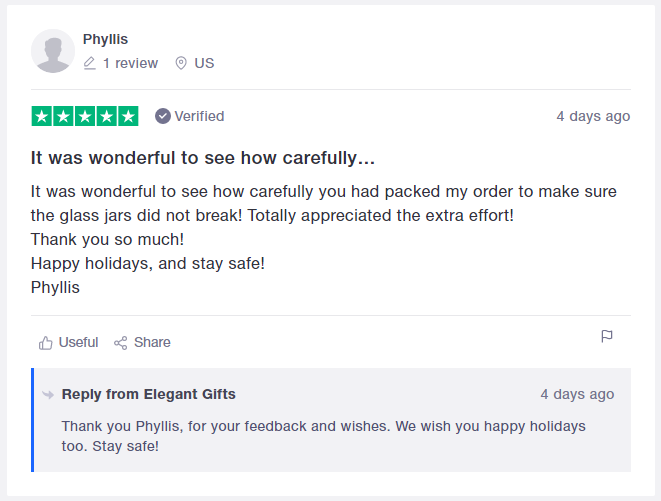Click the thumbs-up icon
The height and width of the screenshot is (501, 661).
45,343
